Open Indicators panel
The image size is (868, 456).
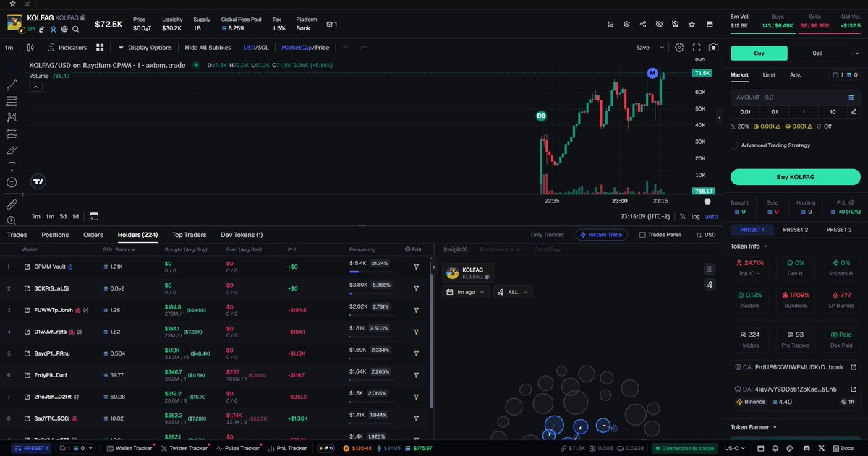click(67, 48)
